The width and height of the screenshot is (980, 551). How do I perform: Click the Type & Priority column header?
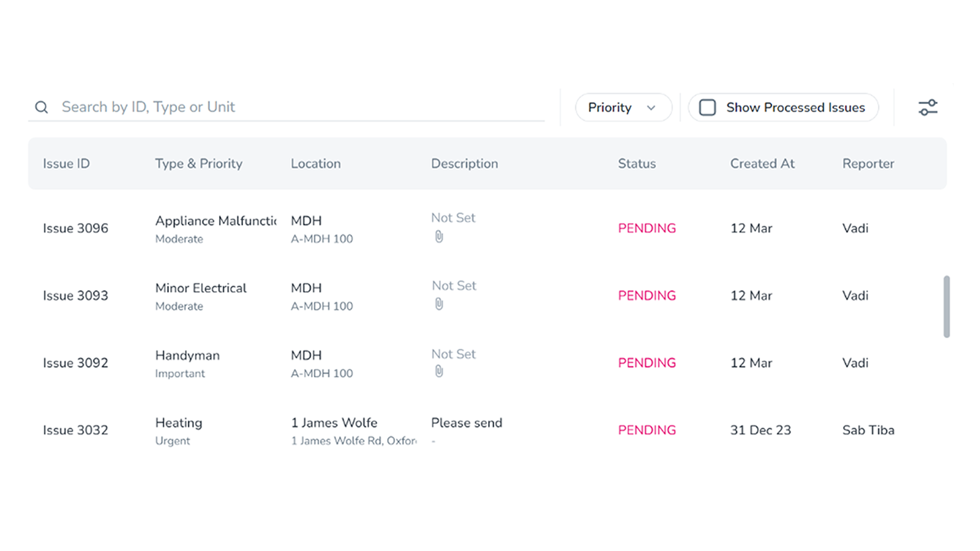tap(199, 164)
